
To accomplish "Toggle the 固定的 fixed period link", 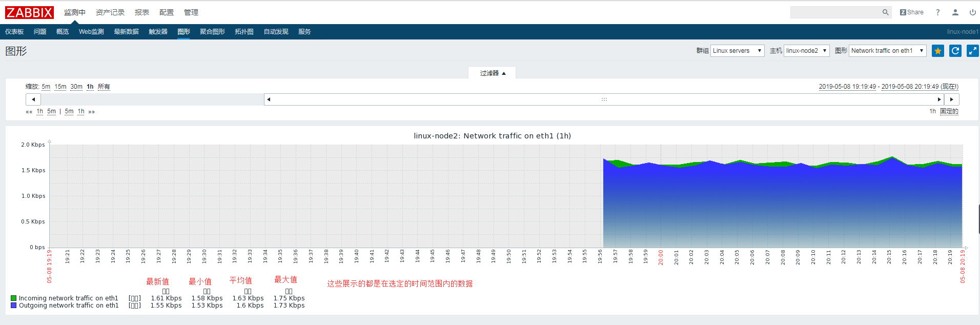I will click(949, 111).
